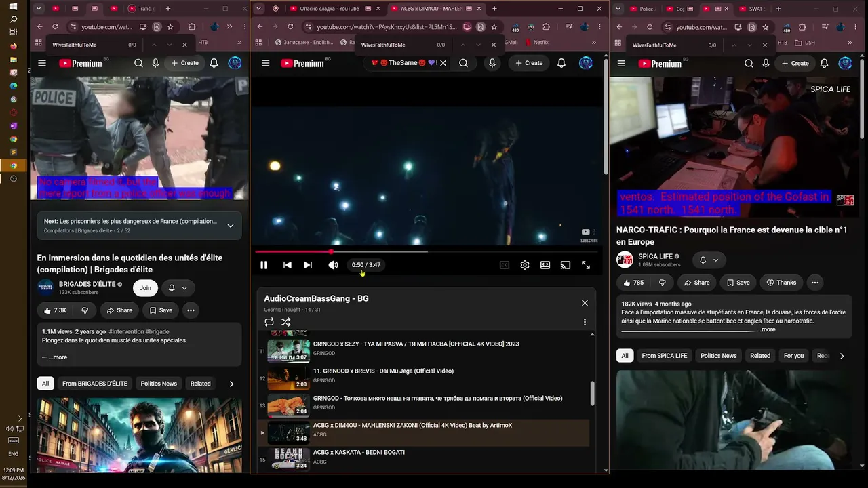This screenshot has height=488, width=868.
Task: Seek on the middle video's progress bar
Action: pos(427,251)
